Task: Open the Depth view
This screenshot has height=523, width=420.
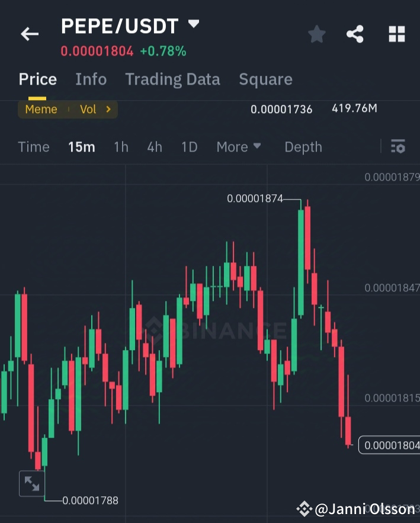Action: pyautogui.click(x=303, y=147)
